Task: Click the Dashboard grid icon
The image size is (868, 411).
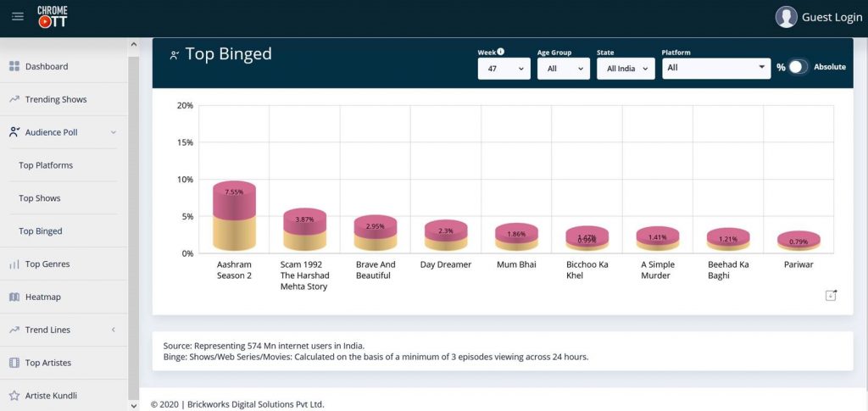Action: click(x=14, y=66)
